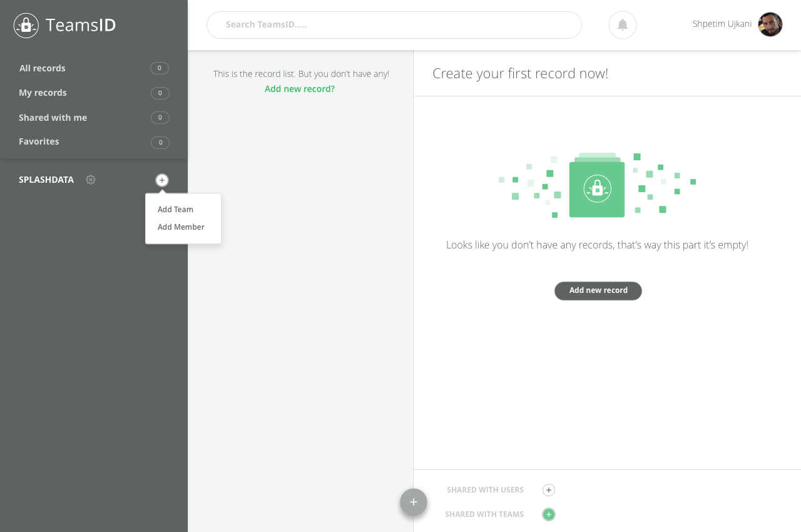Open SPLASHDATA settings gear icon

[91, 180]
